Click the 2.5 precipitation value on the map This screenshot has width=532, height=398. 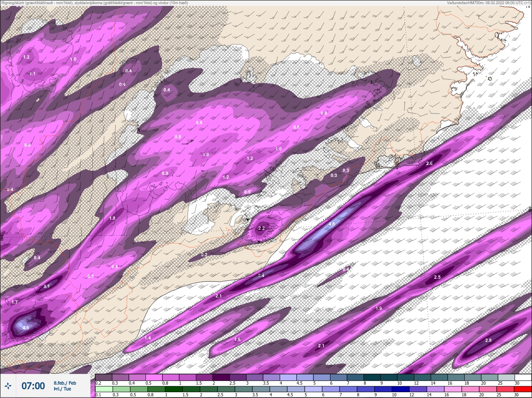[437, 277]
